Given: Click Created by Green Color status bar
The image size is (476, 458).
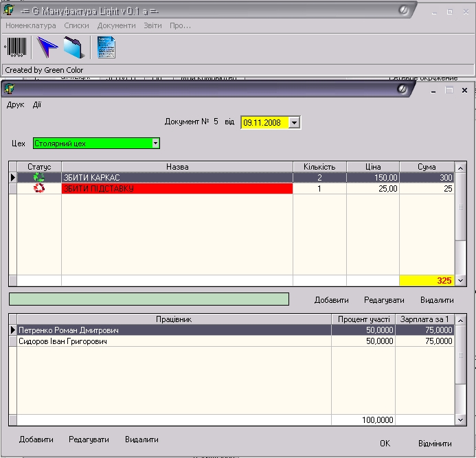Looking at the screenshot, I should [x=238, y=70].
